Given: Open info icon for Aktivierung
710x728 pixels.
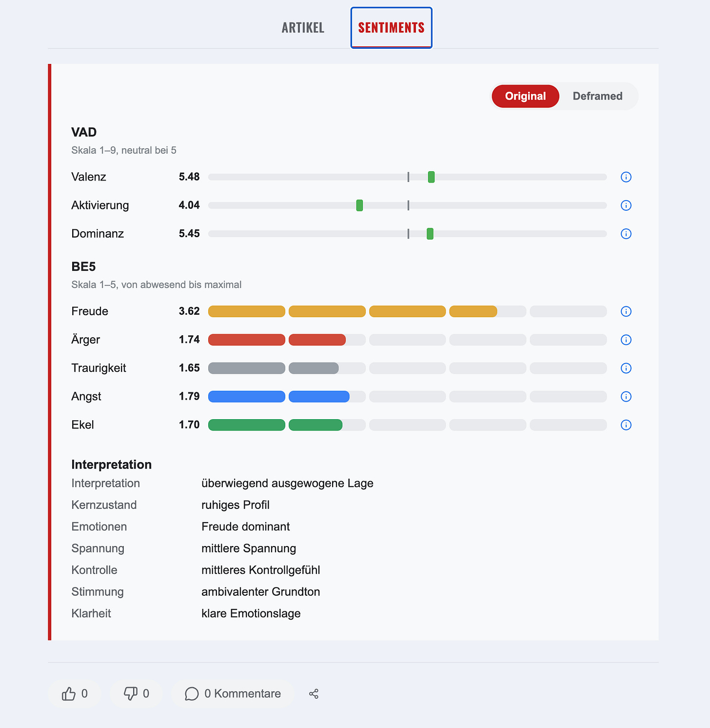Looking at the screenshot, I should tap(626, 205).
